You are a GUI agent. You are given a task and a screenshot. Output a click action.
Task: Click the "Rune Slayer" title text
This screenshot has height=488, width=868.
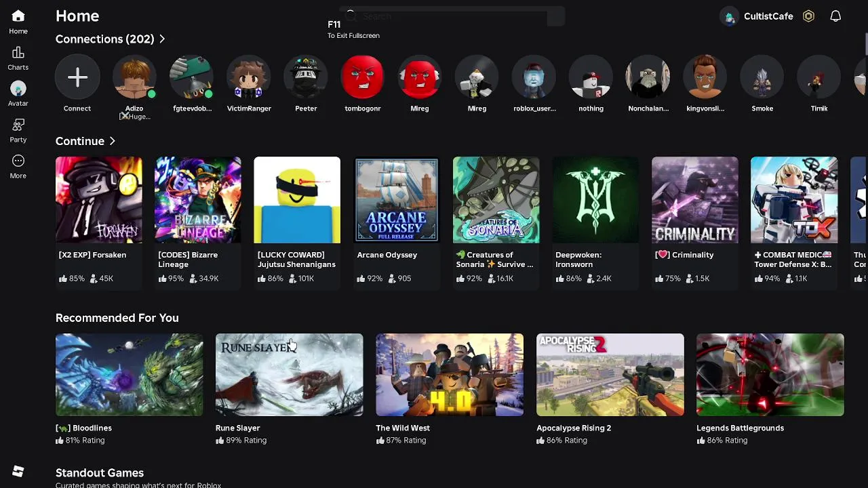[237, 428]
